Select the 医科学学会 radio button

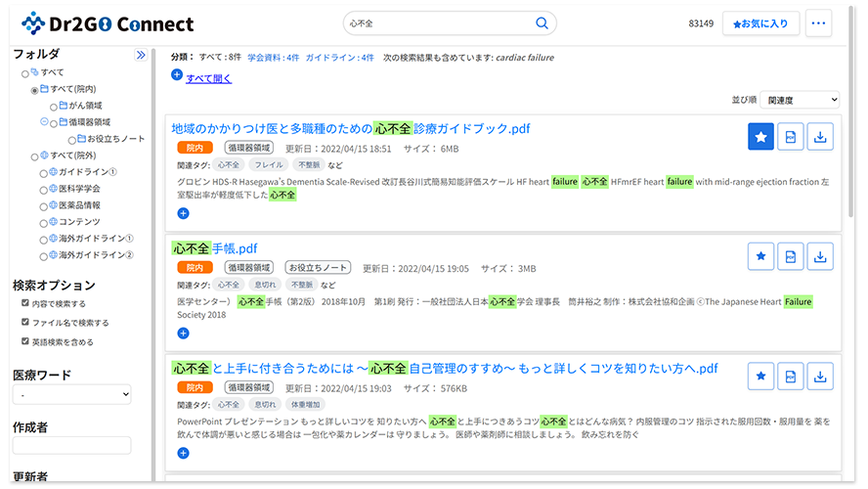pos(43,190)
